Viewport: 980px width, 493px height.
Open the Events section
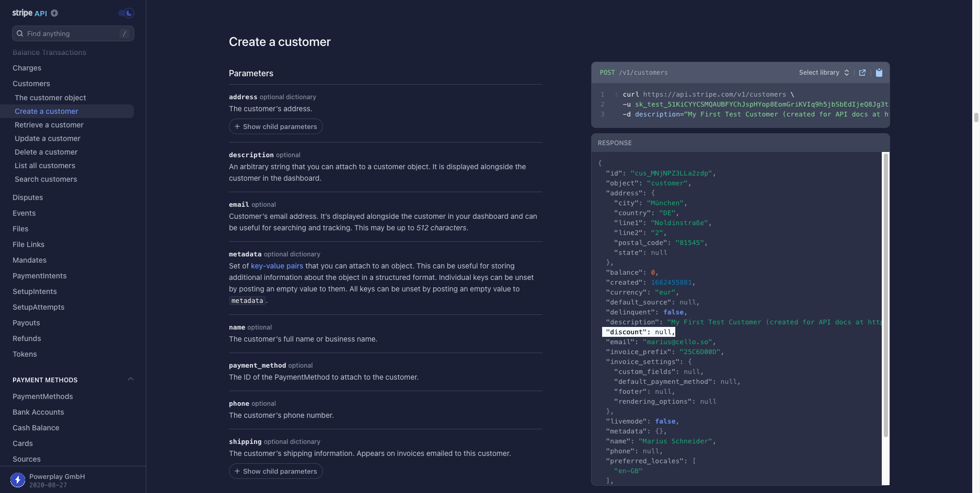(24, 213)
